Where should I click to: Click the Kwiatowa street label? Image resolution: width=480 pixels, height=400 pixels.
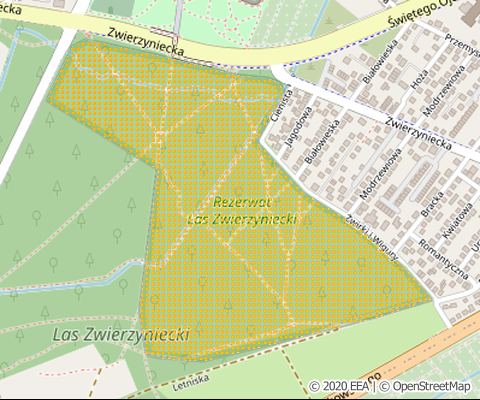(x=457, y=221)
